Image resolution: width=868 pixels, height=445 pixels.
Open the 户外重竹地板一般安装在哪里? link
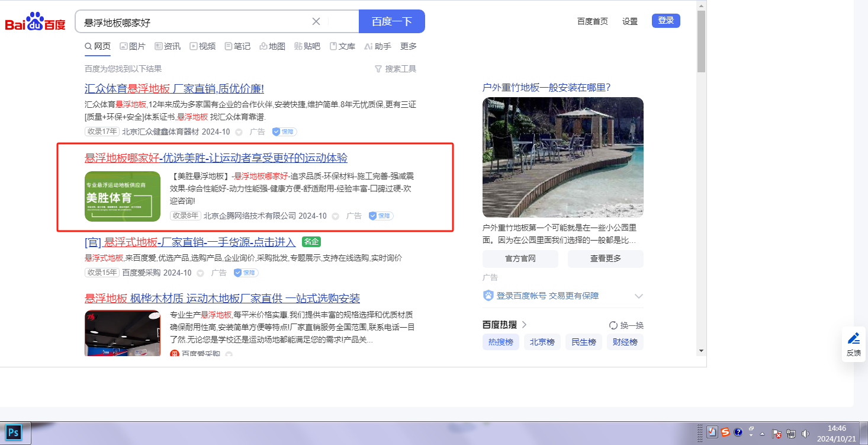pyautogui.click(x=546, y=88)
